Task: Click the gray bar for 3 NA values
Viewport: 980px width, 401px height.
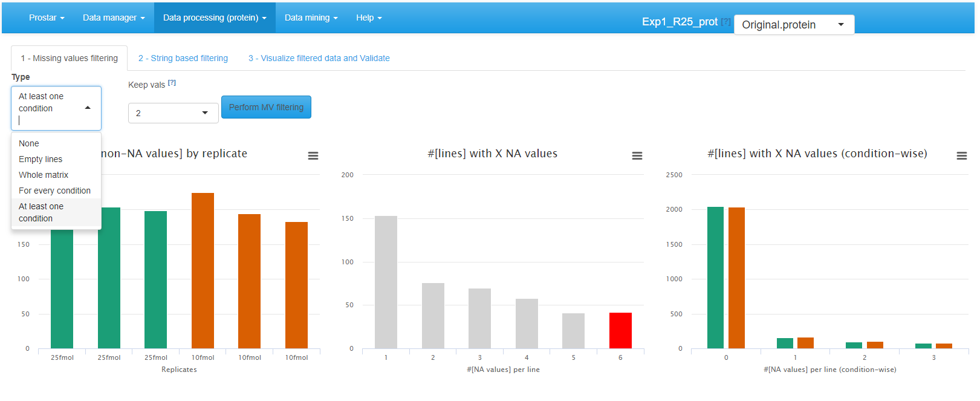Action: coord(479,318)
